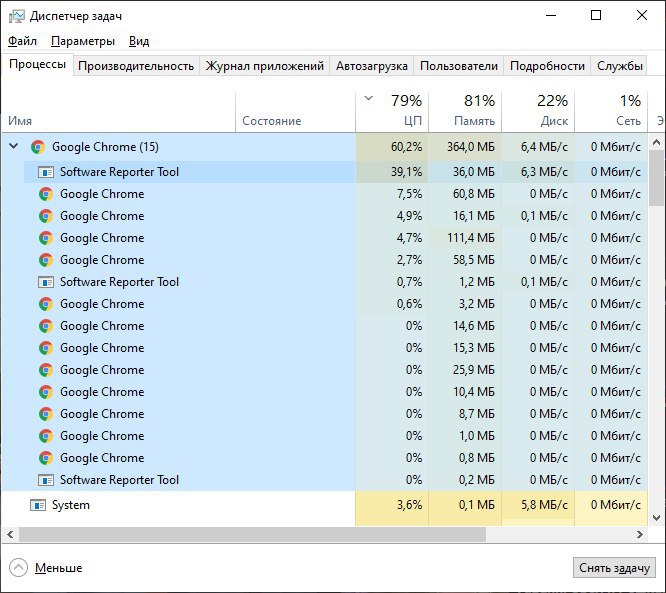Click the horizontal scrollbar thumb
666x593 pixels.
pyautogui.click(x=252, y=535)
